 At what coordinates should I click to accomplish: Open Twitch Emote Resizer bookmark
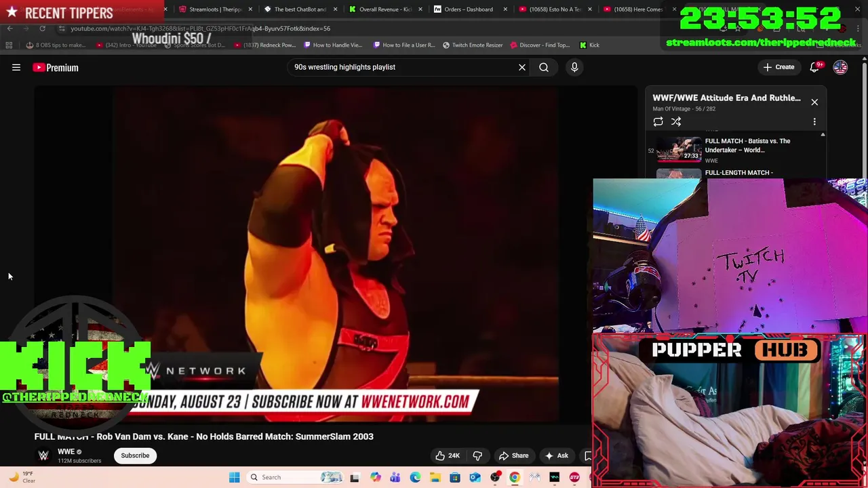473,45
